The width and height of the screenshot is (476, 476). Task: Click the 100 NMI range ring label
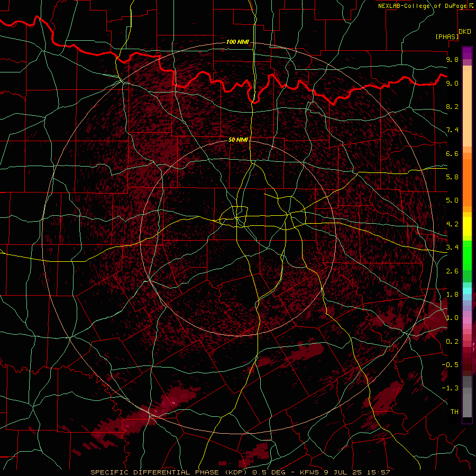(237, 42)
